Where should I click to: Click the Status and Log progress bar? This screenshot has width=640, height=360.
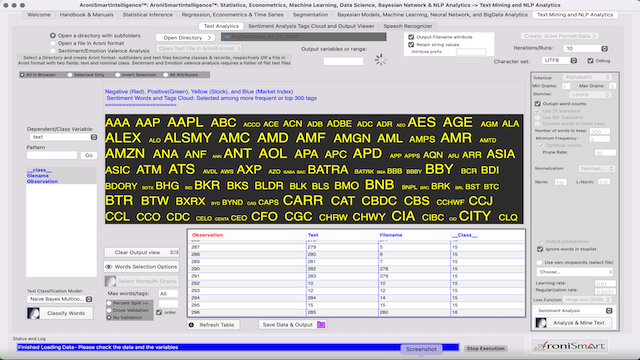pyautogui.click(x=238, y=347)
